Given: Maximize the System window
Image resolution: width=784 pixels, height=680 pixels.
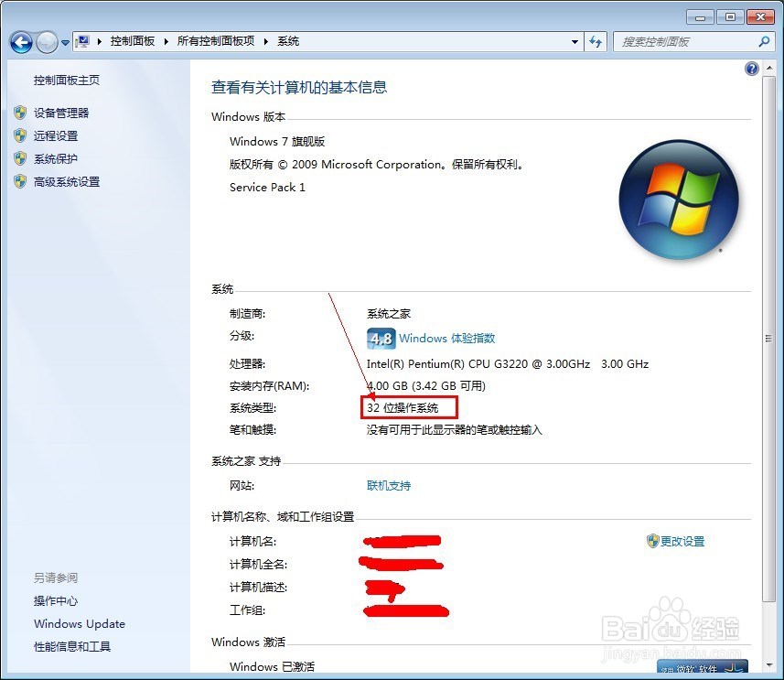Looking at the screenshot, I should [730, 17].
